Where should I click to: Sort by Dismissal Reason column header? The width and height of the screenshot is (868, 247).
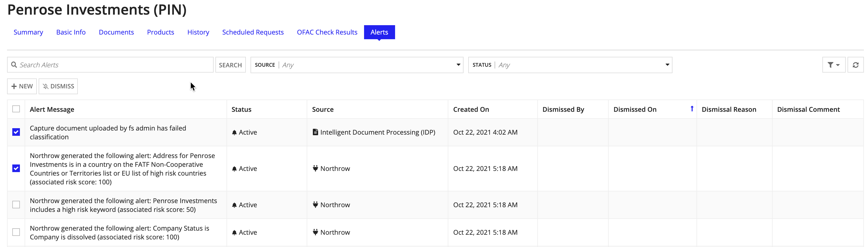point(729,109)
